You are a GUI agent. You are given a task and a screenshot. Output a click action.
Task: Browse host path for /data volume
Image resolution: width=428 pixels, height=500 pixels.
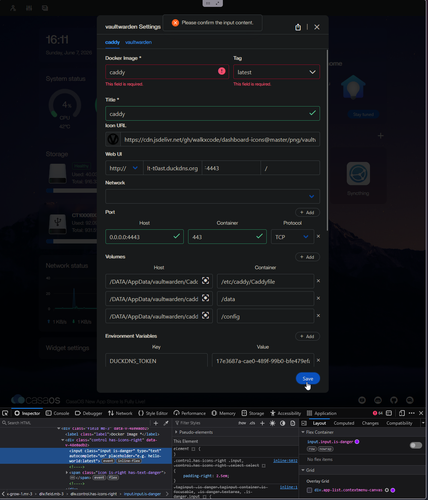206,298
